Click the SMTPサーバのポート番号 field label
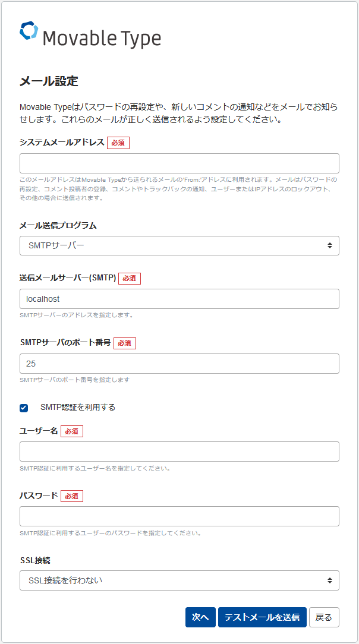The height and width of the screenshot is (644, 359). coord(65,342)
